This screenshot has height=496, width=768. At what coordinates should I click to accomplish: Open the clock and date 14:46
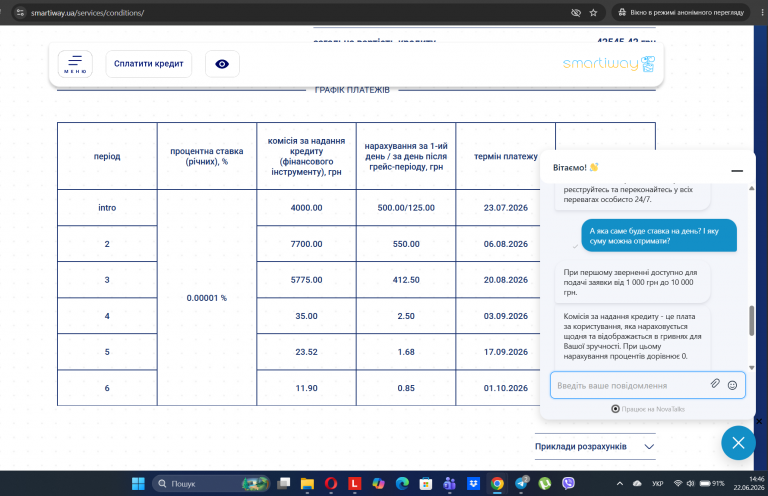coord(748,484)
